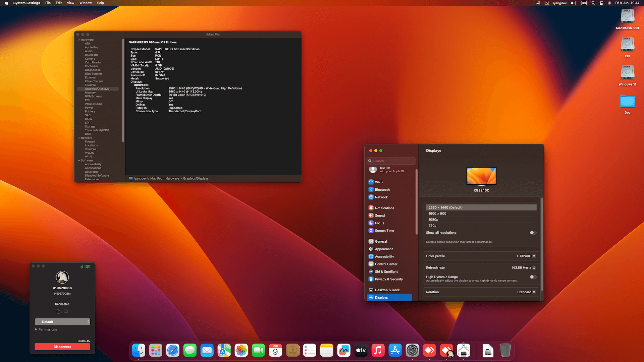Toggle Show all resolutions switch
This screenshot has height=362, width=644.
[533, 233]
